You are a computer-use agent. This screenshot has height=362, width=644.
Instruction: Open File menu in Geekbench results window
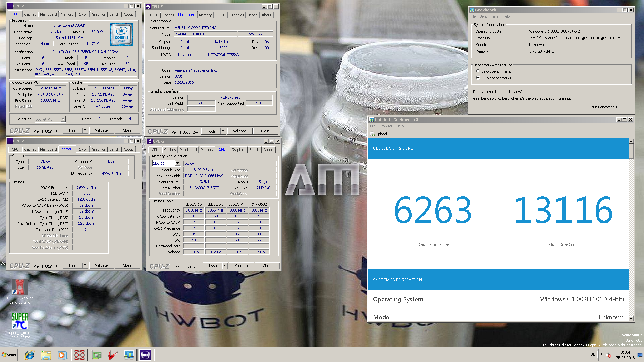(373, 126)
